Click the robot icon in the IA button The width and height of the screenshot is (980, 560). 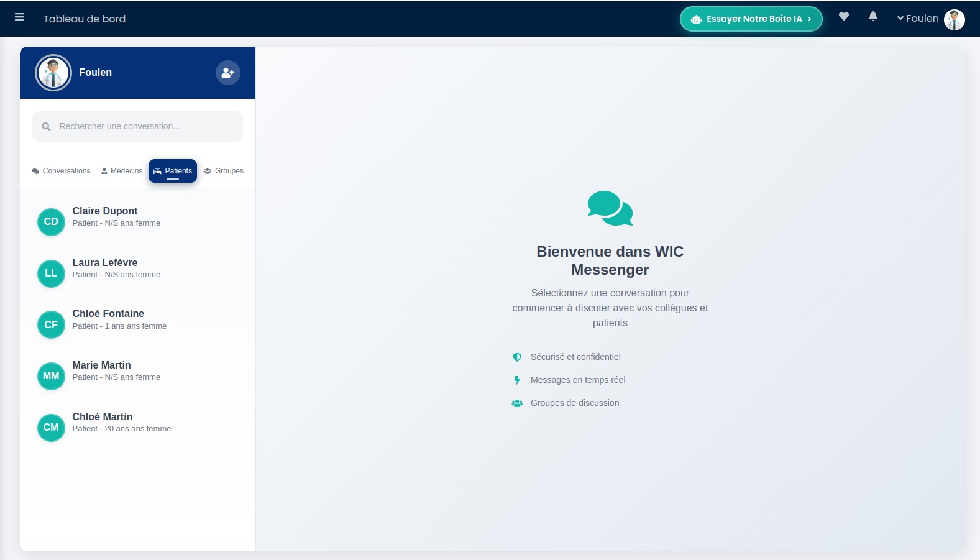(696, 19)
